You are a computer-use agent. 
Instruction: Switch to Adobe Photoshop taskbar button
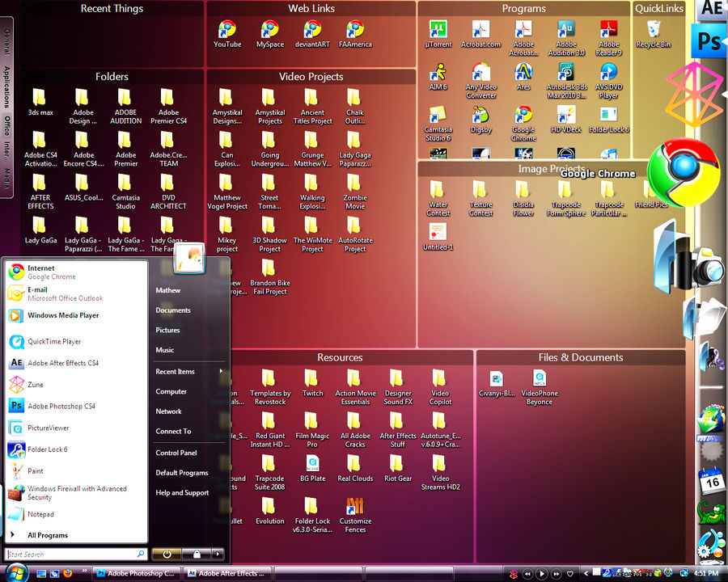(137, 573)
